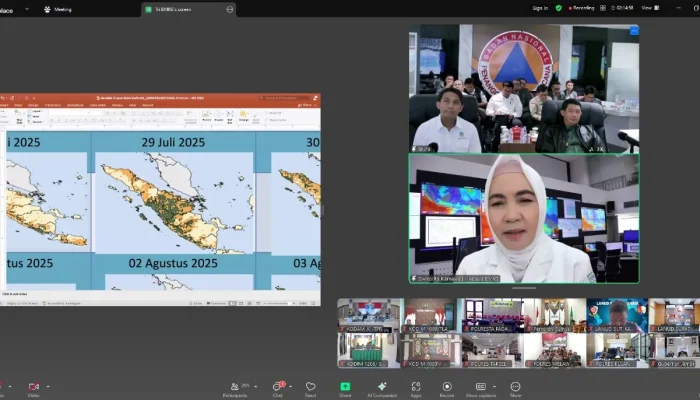Image resolution: width=700 pixels, height=400 pixels.
Task: Toggle the Video camera button
Action: click(x=33, y=389)
